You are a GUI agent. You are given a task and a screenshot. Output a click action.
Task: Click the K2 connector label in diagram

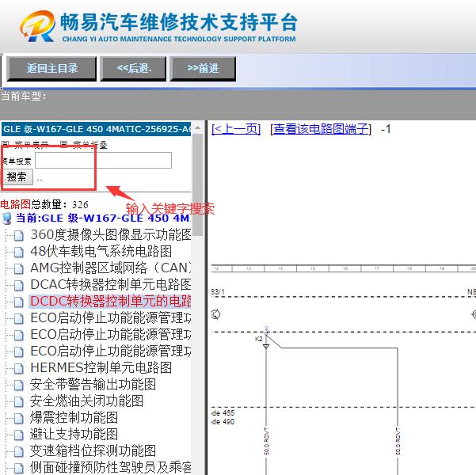click(259, 339)
